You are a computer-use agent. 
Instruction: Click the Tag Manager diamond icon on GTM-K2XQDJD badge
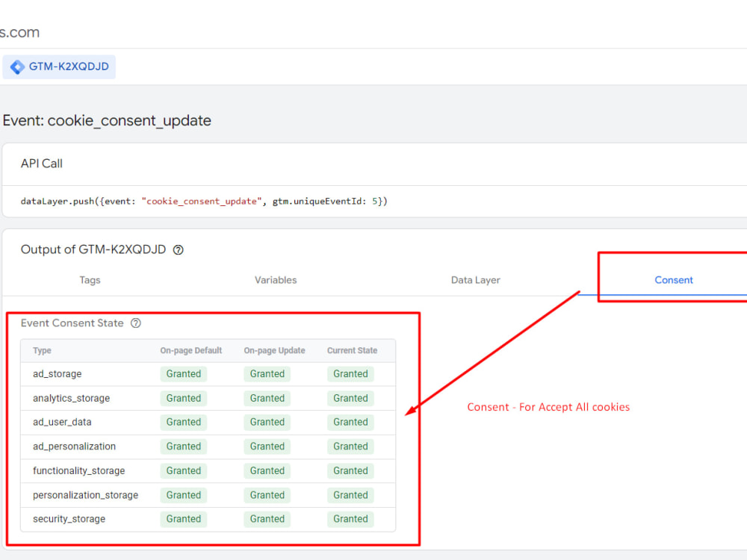[x=17, y=66]
